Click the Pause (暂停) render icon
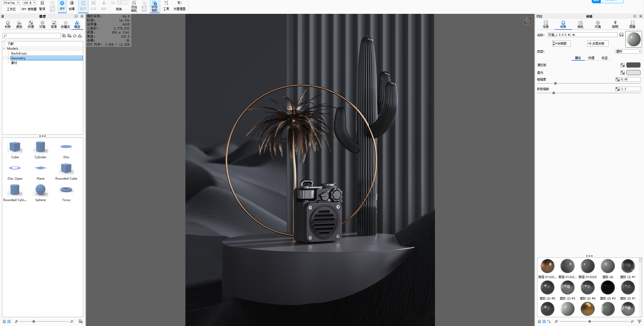 coord(42,3)
